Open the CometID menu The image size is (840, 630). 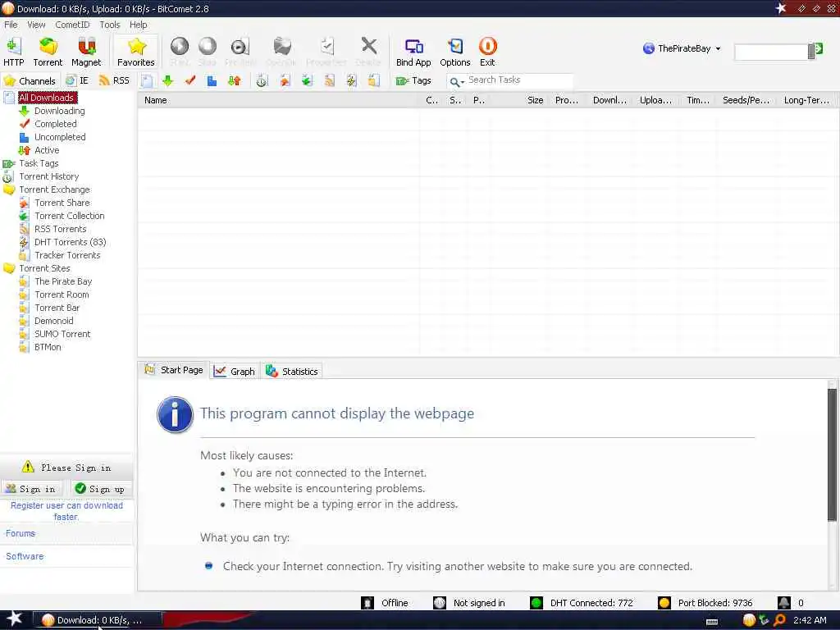click(72, 25)
